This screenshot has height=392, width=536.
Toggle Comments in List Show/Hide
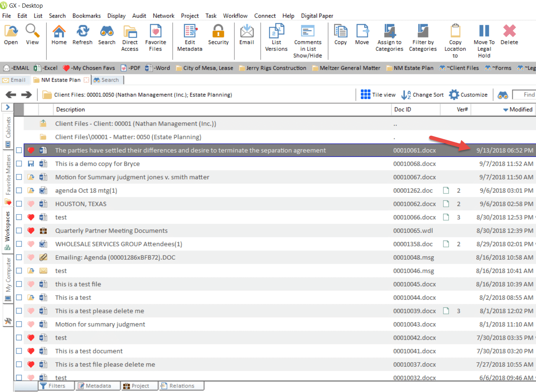308,41
